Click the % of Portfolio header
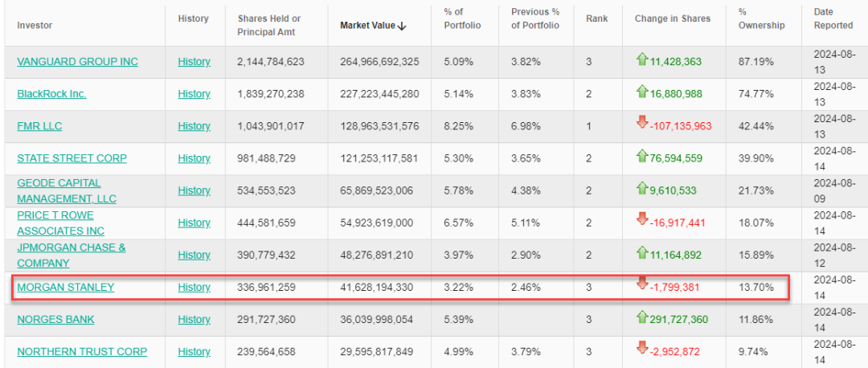 click(x=462, y=18)
